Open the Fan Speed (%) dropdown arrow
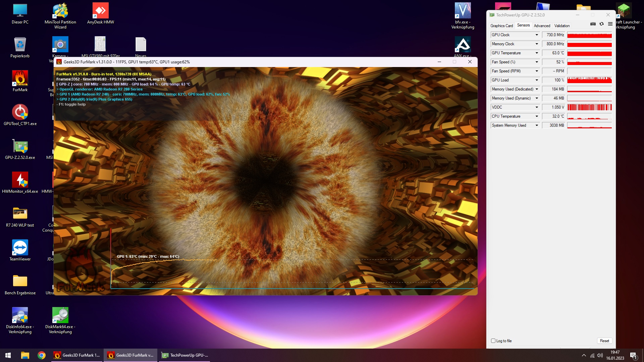Image resolution: width=644 pixels, height=362 pixels. [x=537, y=62]
